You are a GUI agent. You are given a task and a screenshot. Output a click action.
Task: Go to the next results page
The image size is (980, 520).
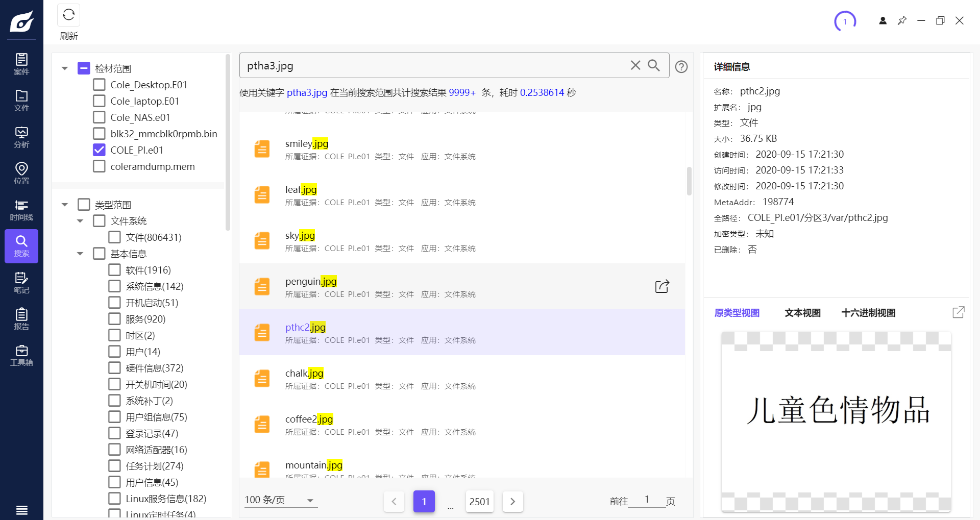coord(512,502)
